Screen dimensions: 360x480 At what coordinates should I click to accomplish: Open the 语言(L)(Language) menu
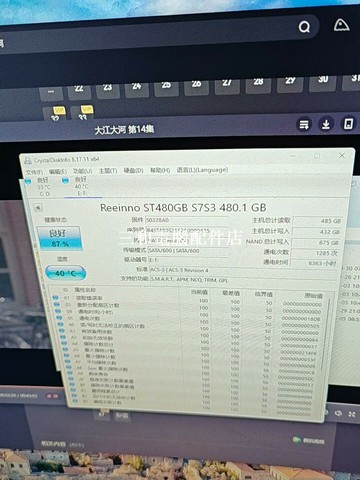pos(202,170)
